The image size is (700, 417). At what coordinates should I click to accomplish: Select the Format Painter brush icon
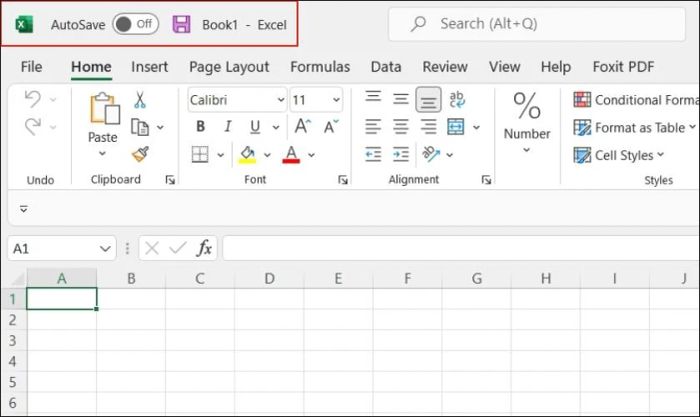(x=140, y=154)
